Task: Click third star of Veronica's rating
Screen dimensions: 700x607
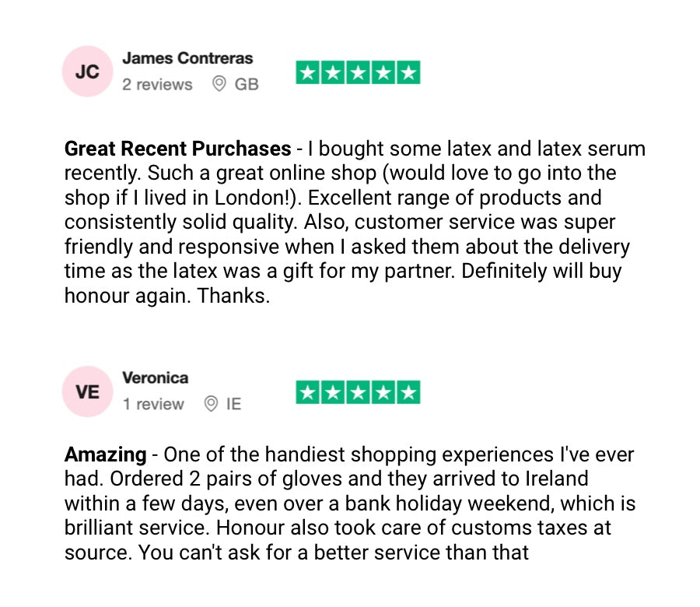Action: click(x=359, y=393)
